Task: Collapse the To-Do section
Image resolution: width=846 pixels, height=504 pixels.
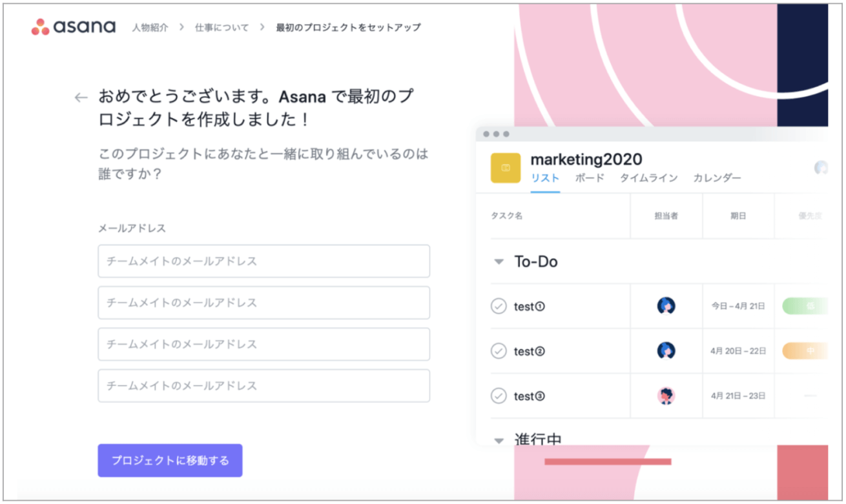Action: pyautogui.click(x=499, y=262)
